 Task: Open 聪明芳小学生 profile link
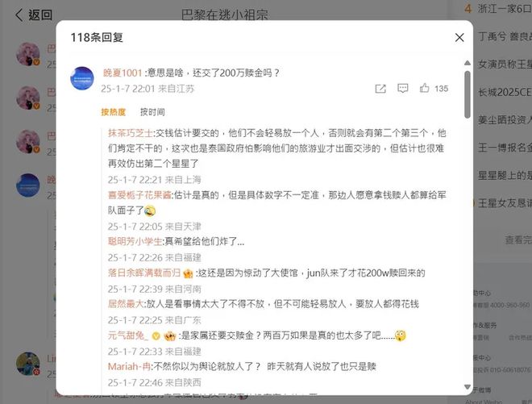tap(135, 242)
